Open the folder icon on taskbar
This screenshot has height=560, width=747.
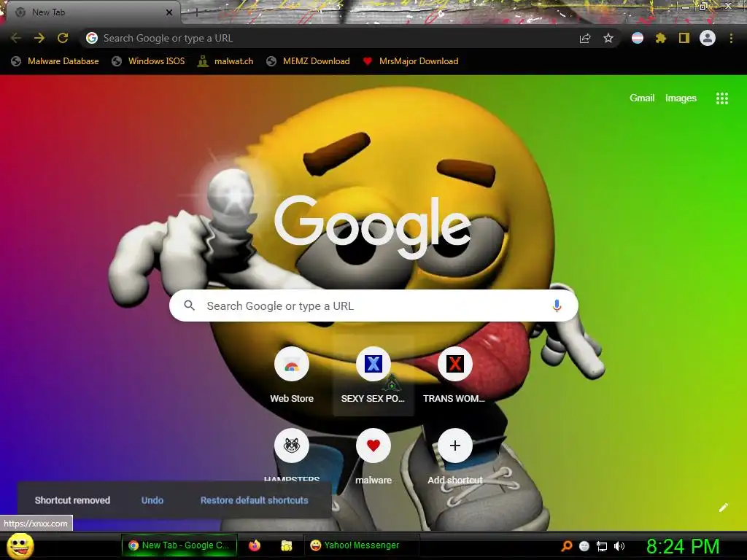286,545
